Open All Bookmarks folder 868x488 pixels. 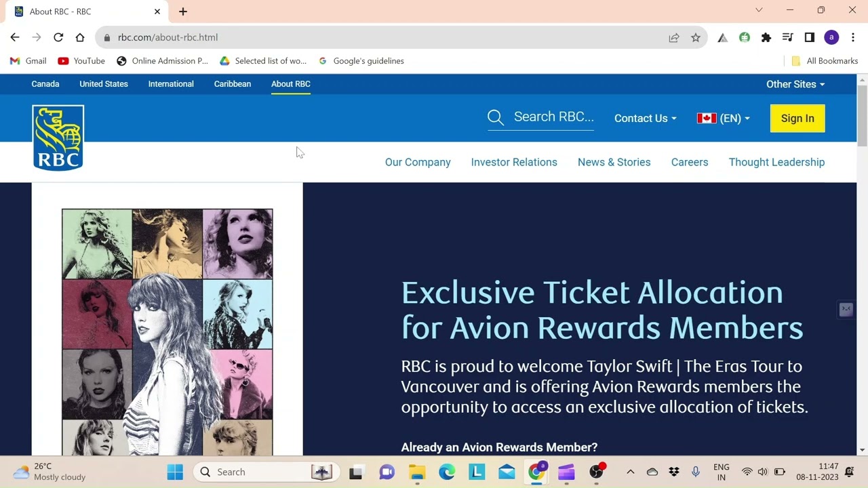[825, 61]
